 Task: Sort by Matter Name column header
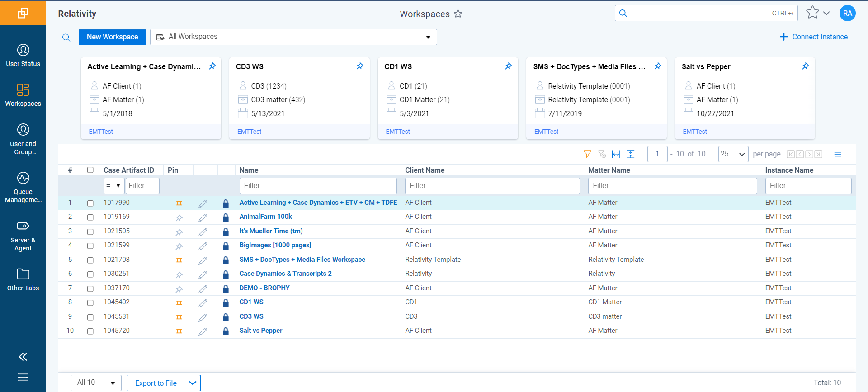[609, 170]
